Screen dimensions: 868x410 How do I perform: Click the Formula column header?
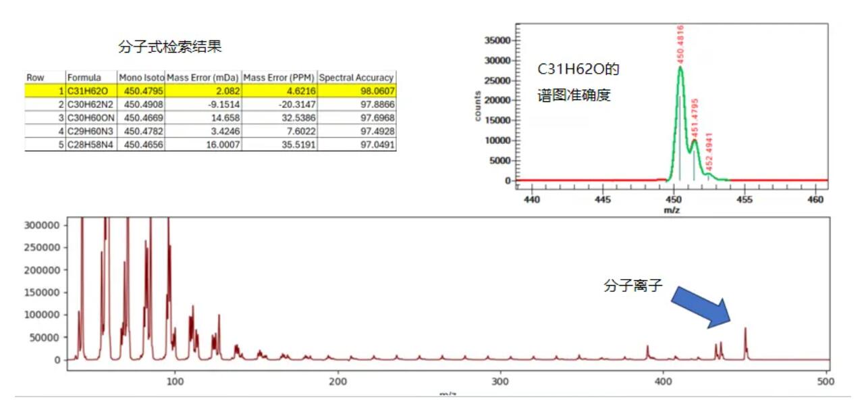84,78
